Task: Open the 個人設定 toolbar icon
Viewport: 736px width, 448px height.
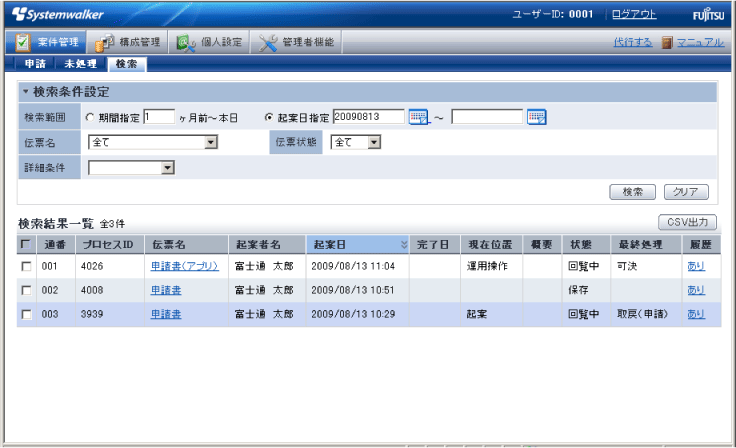Action: [186, 43]
